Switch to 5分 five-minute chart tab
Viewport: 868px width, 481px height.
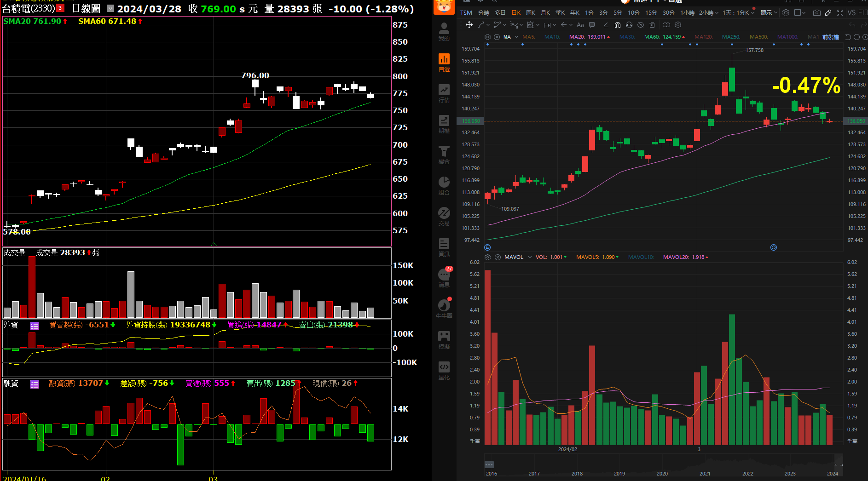tap(618, 13)
